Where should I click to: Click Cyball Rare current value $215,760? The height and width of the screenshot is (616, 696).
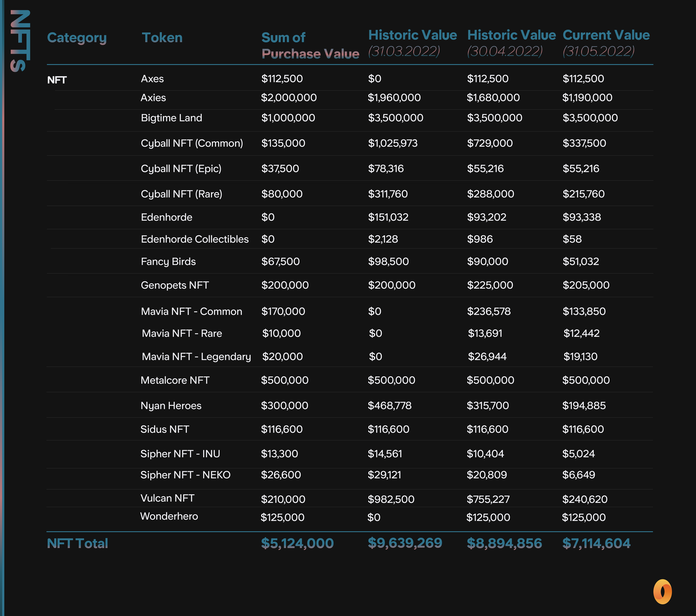point(584,194)
